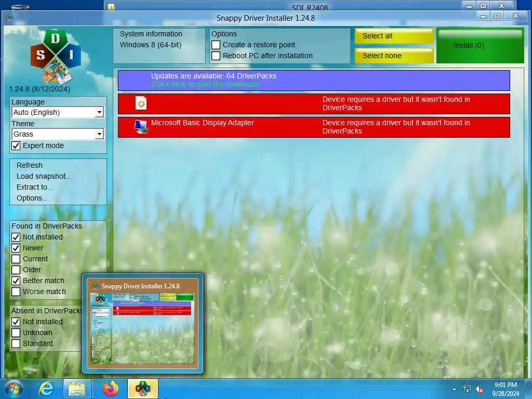Open the Theme dropdown showing Grass

58,134
